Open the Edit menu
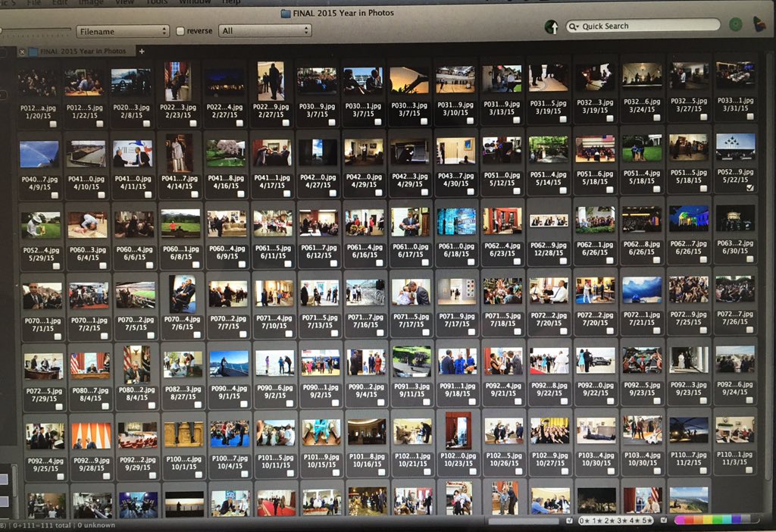Screen dimensions: 776x532 pyautogui.click(x=59, y=2)
